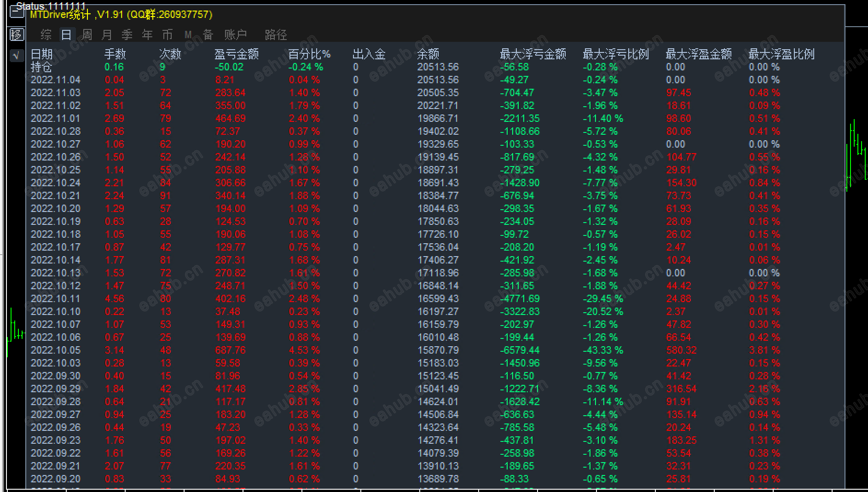Click the floating profit value 580.32
The image size is (868, 492).
click(x=682, y=350)
